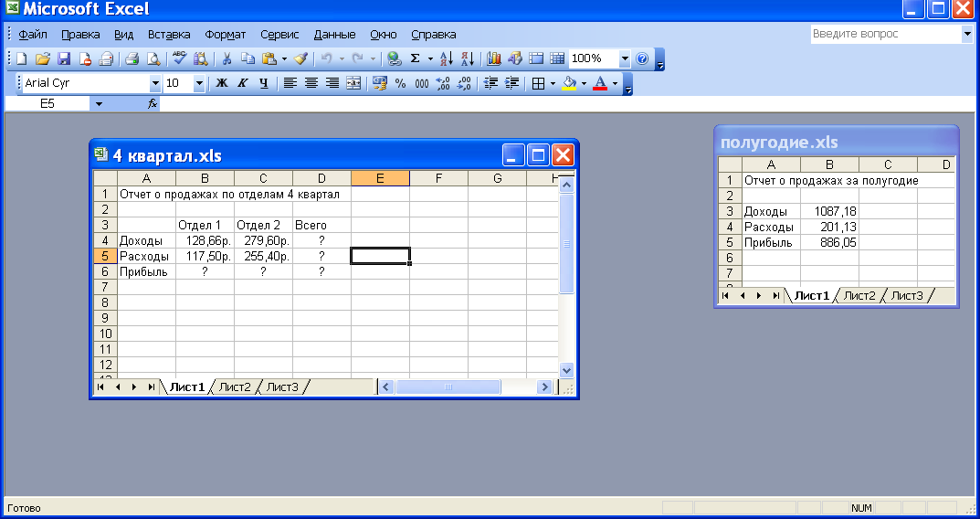Open the Формат menu
The image size is (980, 519).
tap(225, 35)
